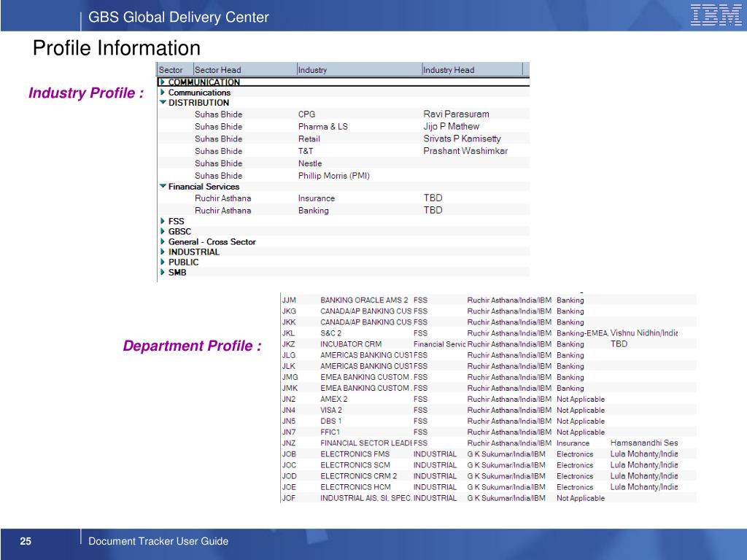Select the Pharma & LS industry cell
Image resolution: width=747 pixels, height=560 pixels.
coord(323,127)
